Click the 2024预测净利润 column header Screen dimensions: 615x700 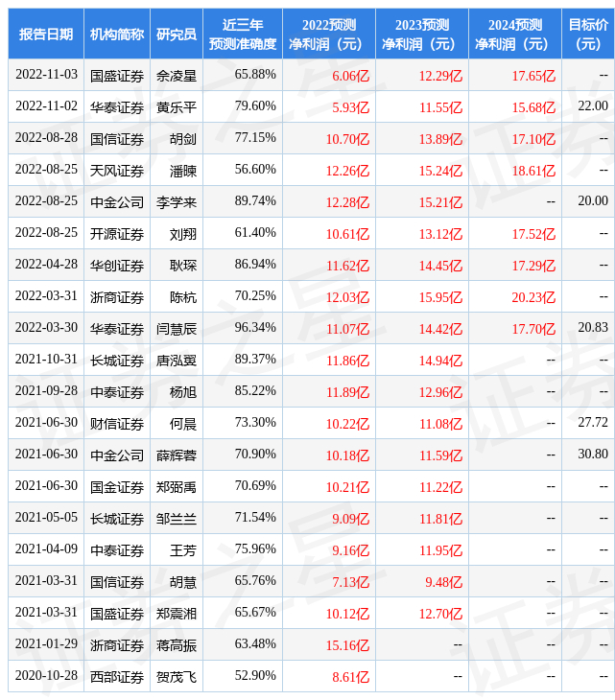515,35
